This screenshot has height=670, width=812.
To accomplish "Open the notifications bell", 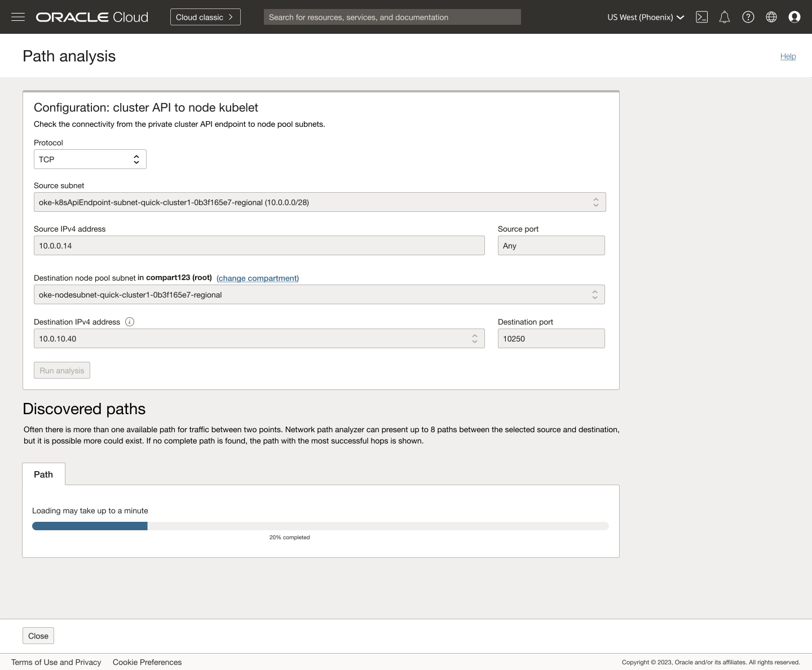I will point(725,17).
